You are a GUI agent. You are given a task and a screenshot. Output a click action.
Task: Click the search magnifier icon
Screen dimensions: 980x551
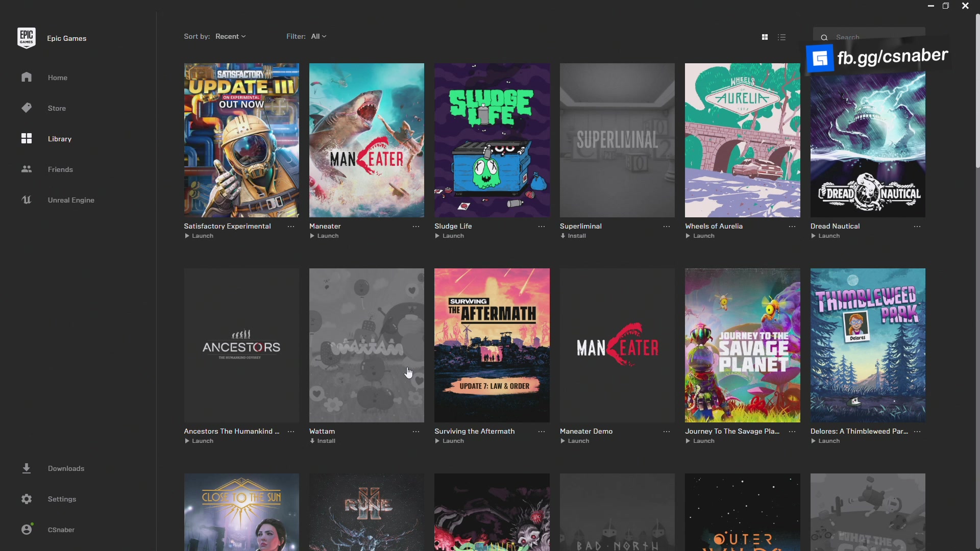(x=824, y=37)
